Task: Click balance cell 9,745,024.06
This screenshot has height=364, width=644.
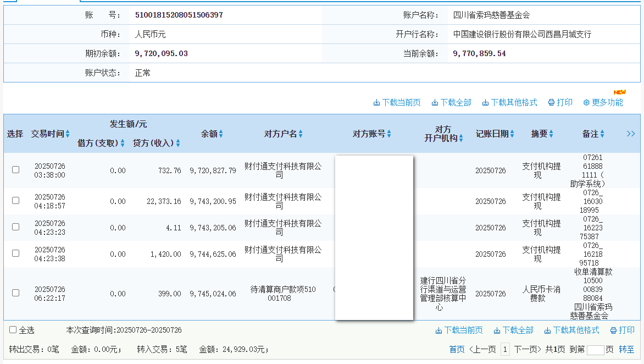Action: tap(213, 294)
